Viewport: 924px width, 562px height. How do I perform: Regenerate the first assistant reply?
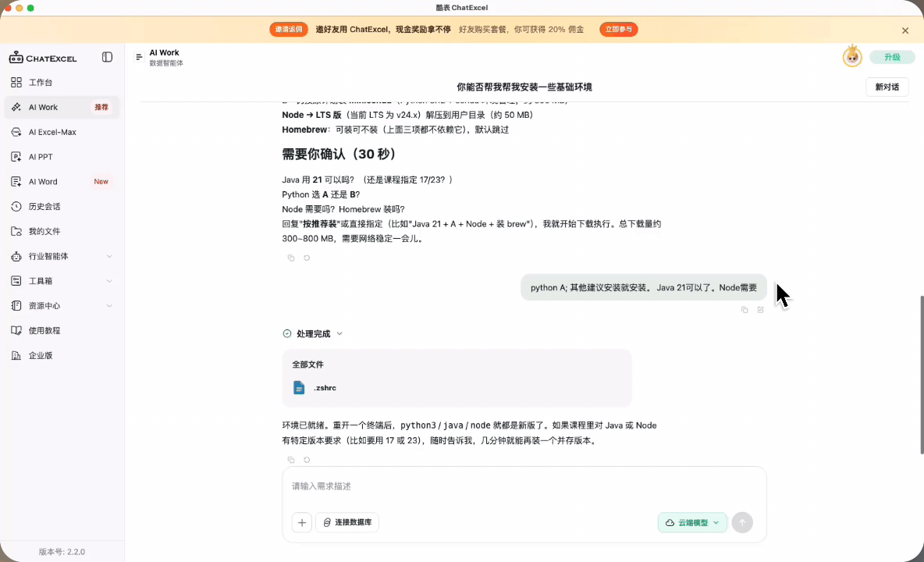(x=307, y=258)
